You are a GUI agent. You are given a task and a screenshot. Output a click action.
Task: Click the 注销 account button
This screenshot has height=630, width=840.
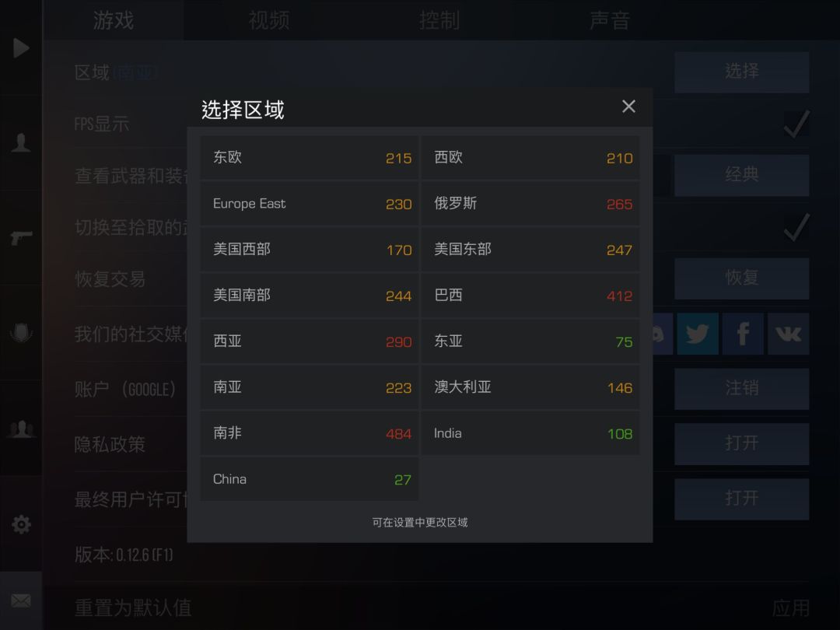tap(741, 388)
